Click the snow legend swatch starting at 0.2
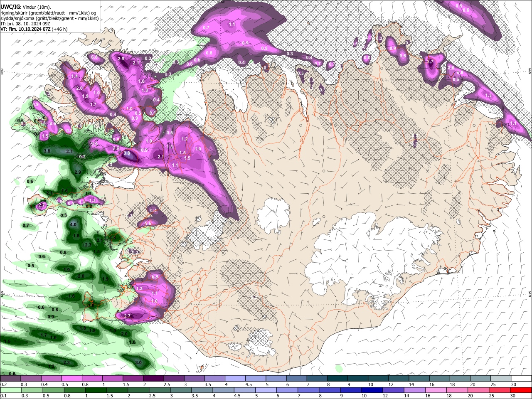532x399 pixels. pos(10,379)
